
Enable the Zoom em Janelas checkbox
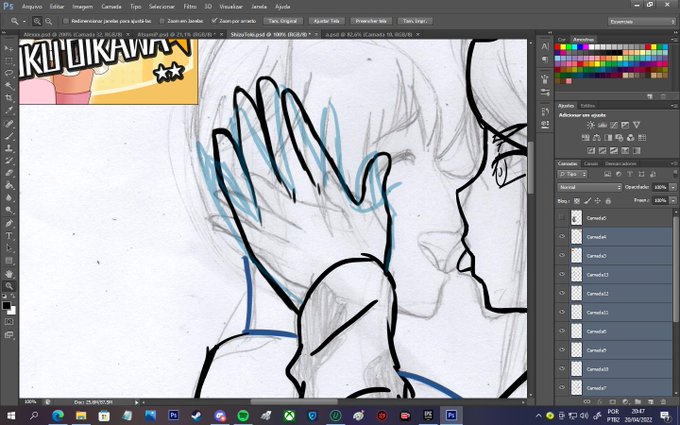click(162, 21)
